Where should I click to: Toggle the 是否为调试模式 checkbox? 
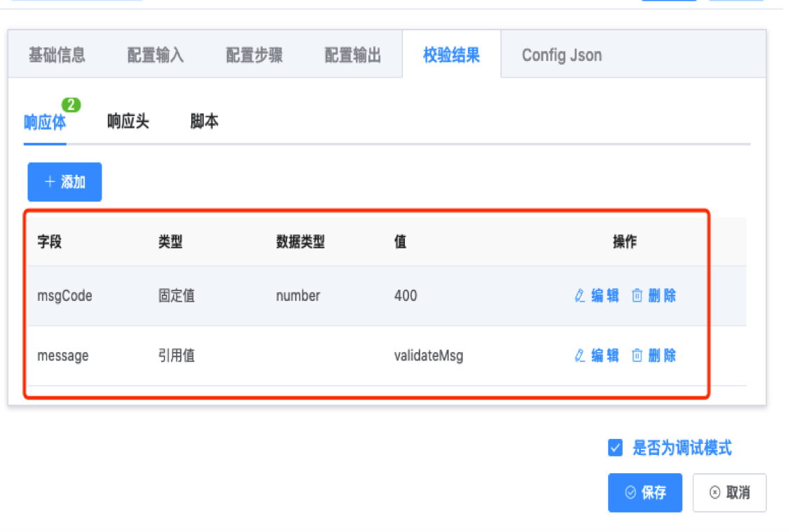coord(615,448)
